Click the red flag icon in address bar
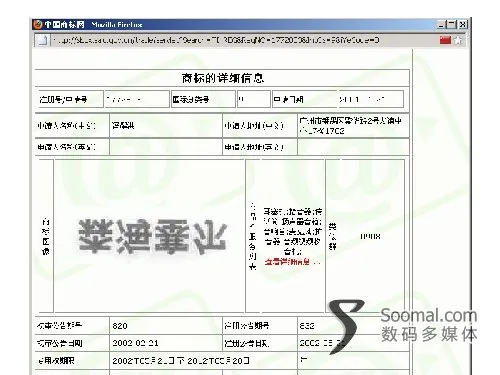The image size is (500, 375). [445, 40]
